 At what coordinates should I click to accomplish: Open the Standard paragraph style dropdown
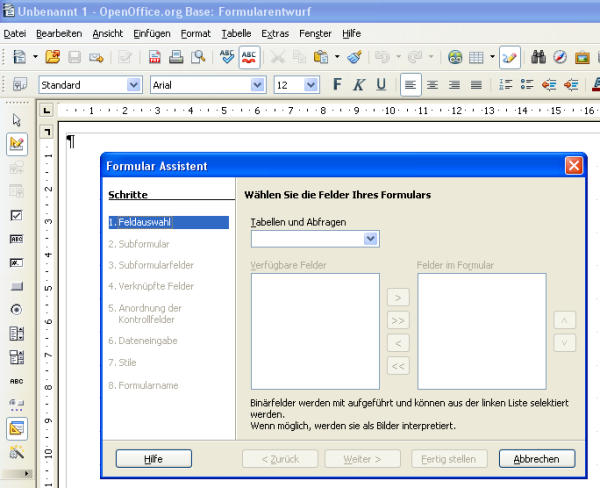click(x=134, y=85)
